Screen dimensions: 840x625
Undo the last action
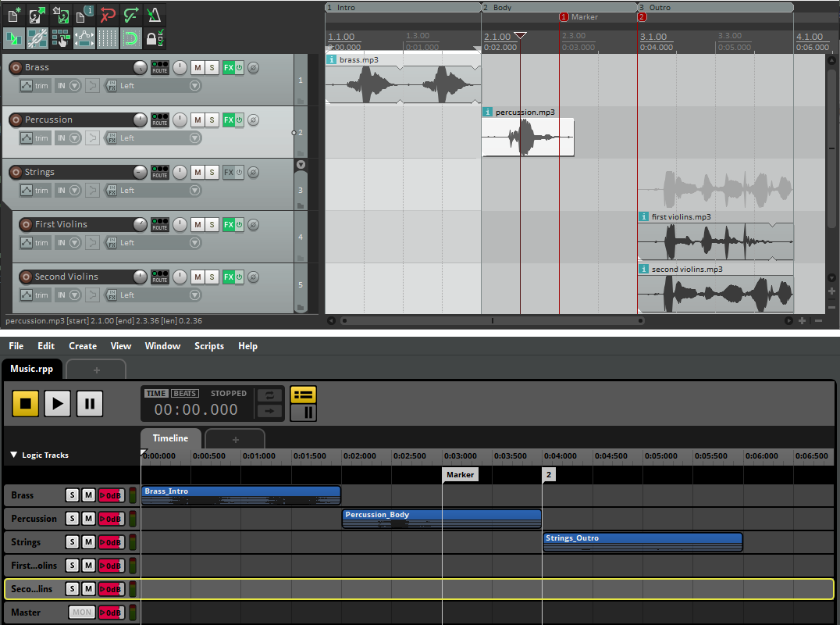[x=108, y=14]
